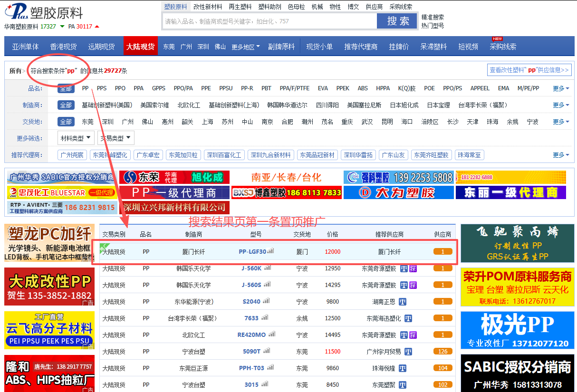577x392 pixels.
Task: Open 远期现货 in navigation bar
Action: coord(101,47)
